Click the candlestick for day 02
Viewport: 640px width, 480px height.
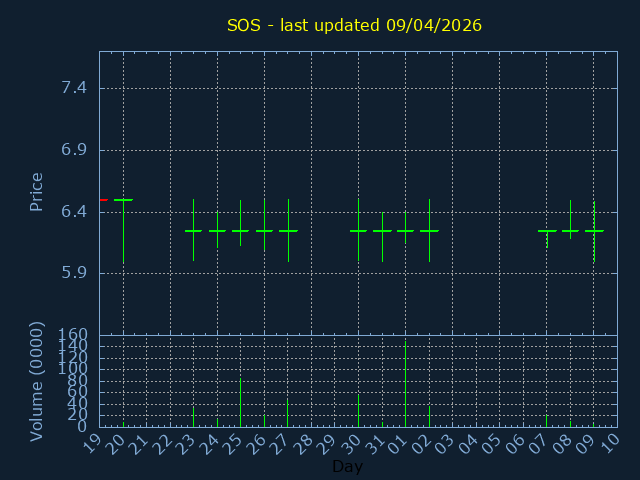[429, 231]
